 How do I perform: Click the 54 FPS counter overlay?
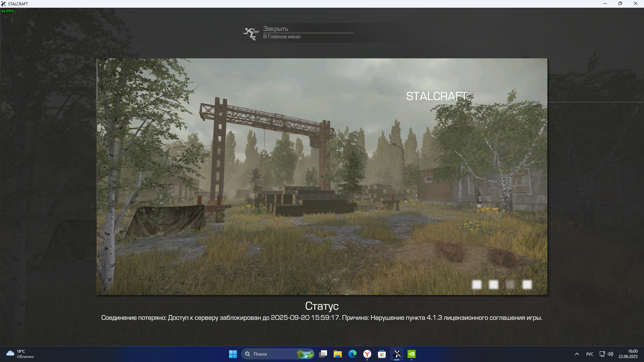click(x=7, y=11)
